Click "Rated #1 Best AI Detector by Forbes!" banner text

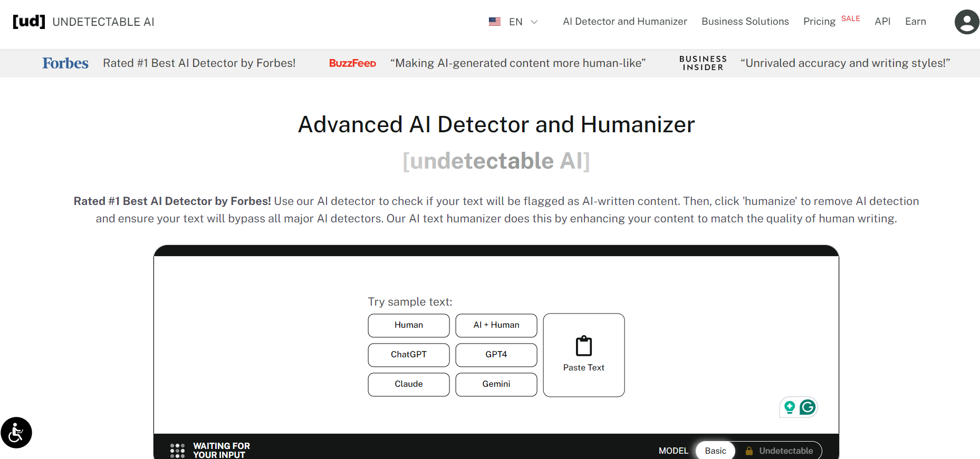(199, 63)
